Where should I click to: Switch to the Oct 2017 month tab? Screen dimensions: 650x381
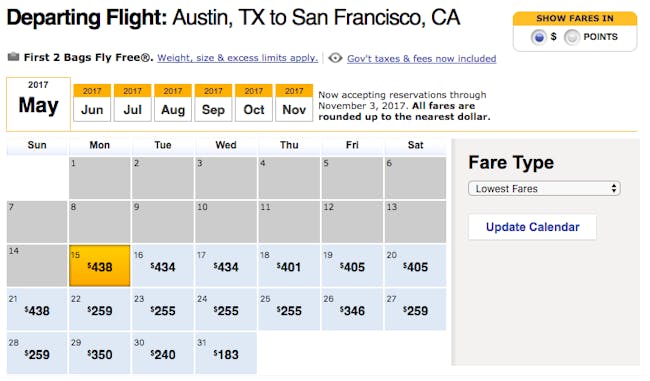point(254,103)
